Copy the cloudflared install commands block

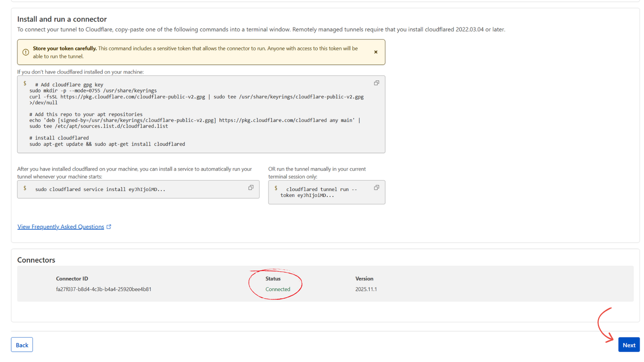pos(376,83)
